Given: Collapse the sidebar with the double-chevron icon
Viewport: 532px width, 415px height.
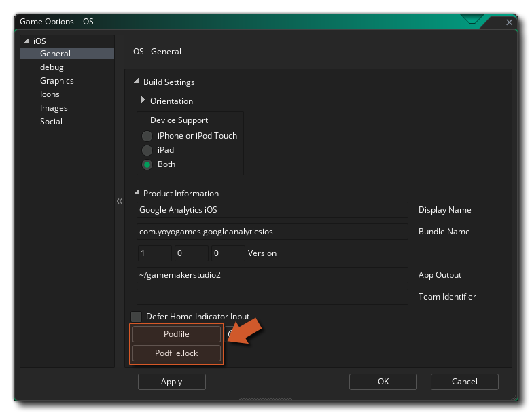Looking at the screenshot, I should (x=119, y=201).
